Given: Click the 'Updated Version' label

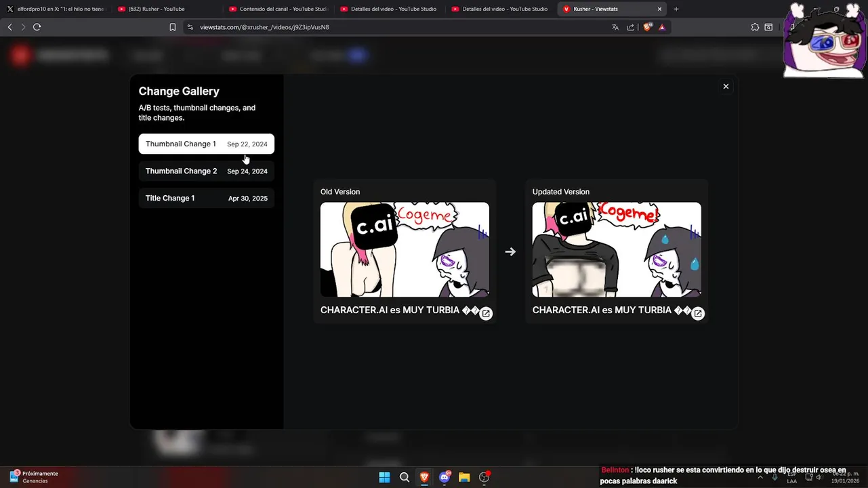Looking at the screenshot, I should coord(561,192).
